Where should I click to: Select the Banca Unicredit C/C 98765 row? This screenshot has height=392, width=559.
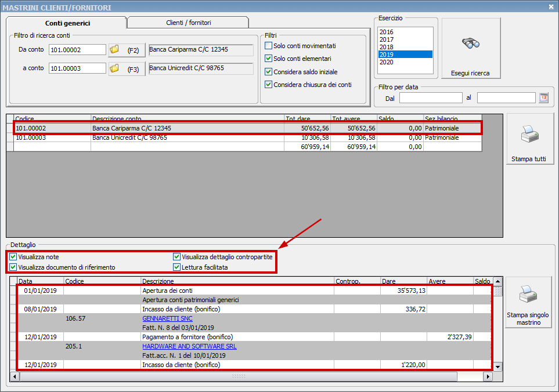point(174,137)
